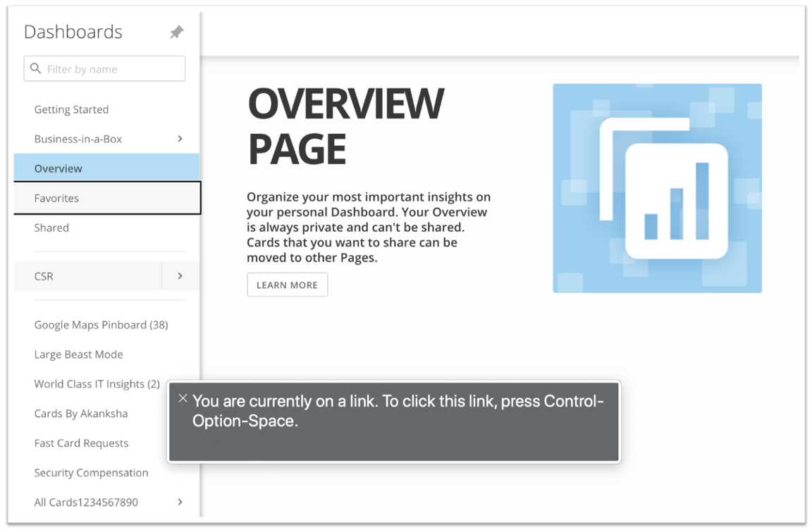Open the Fast Card Requests dashboard
This screenshot has width=812, height=530.
(81, 443)
